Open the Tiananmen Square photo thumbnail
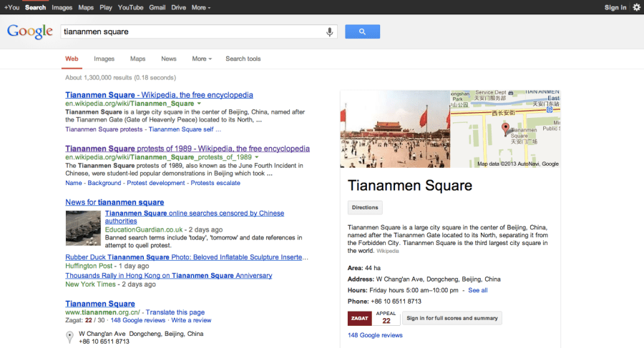 click(395, 129)
